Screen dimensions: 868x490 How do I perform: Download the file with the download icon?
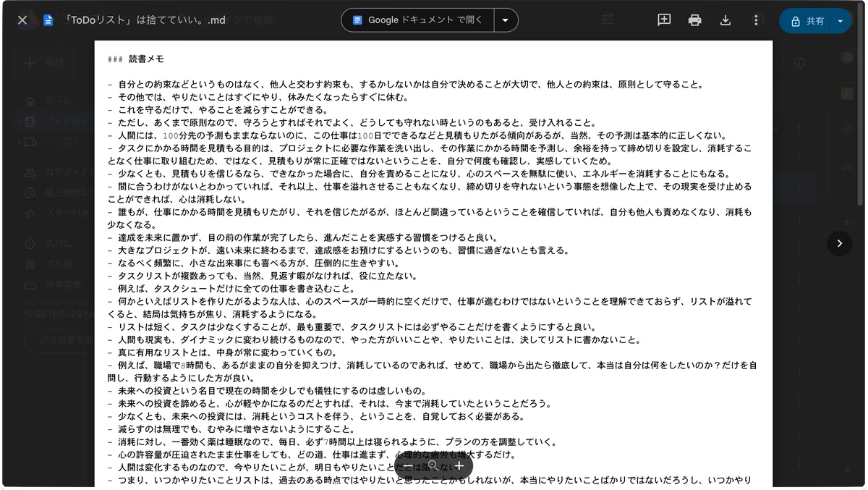pos(726,20)
